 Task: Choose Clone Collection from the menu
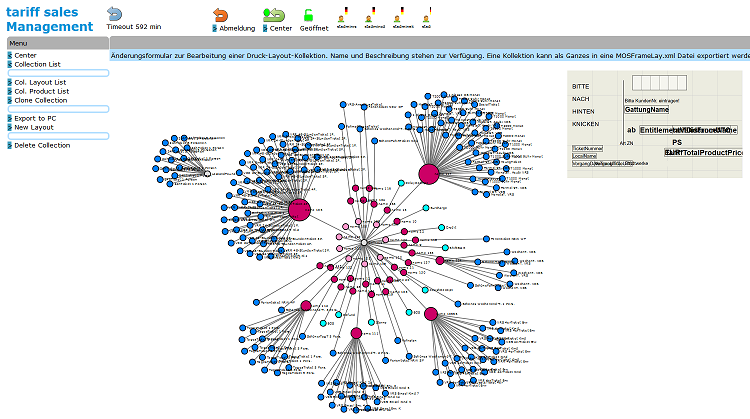(x=40, y=100)
